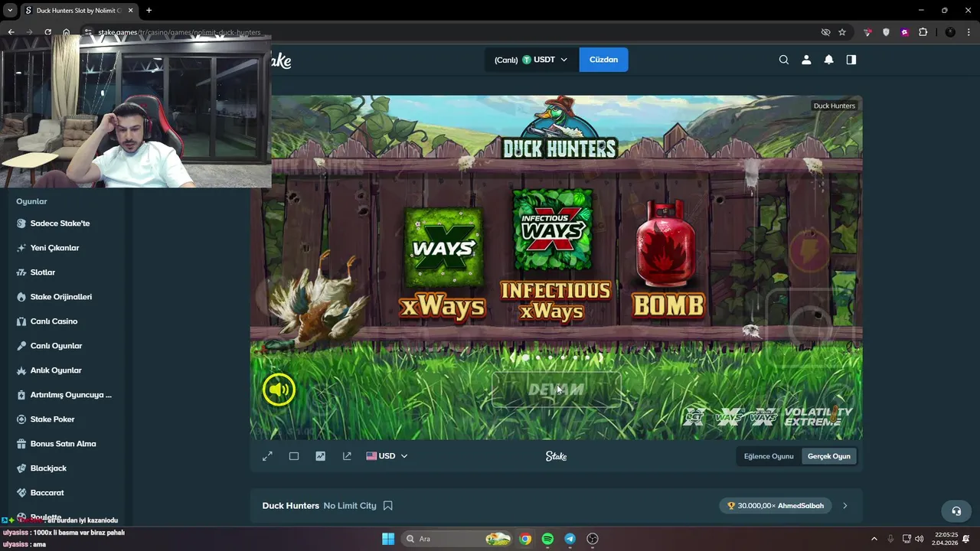Mute the game sound with the speaker button

click(x=279, y=390)
